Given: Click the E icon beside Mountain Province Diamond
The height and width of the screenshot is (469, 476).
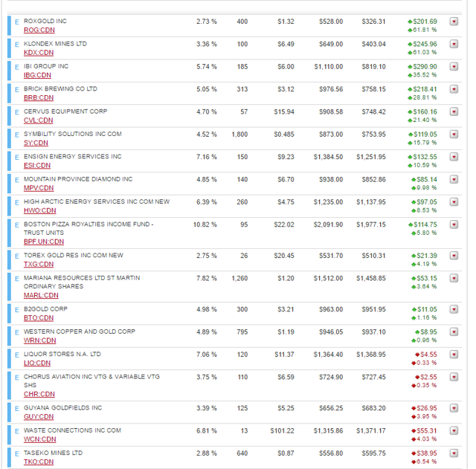Looking at the screenshot, I should click(x=17, y=180).
